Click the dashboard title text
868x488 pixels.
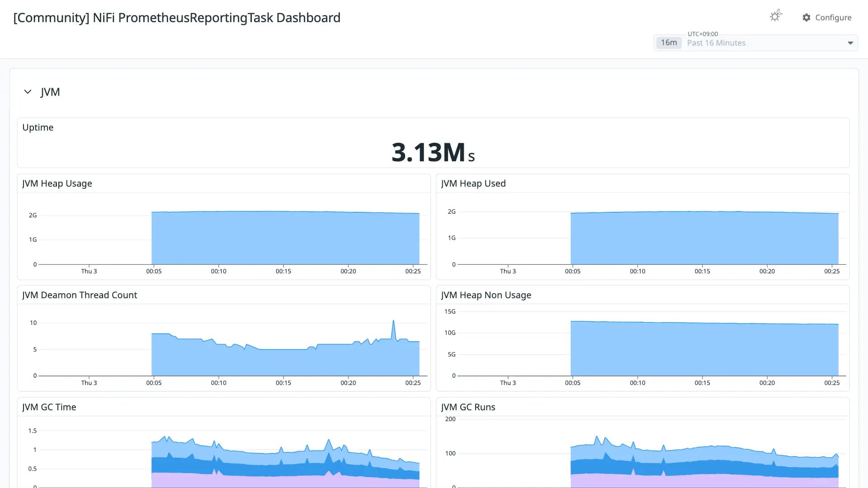coord(177,18)
